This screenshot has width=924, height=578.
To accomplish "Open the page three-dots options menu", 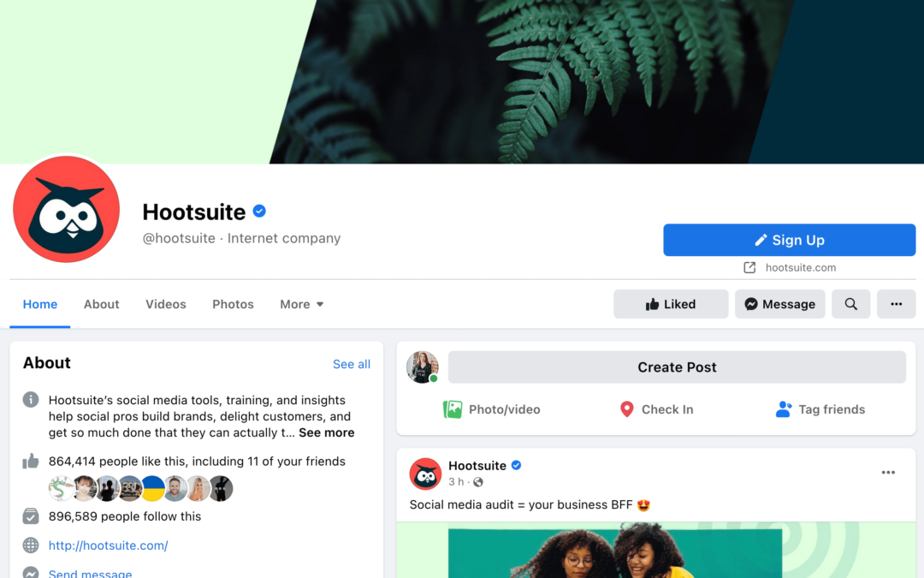I will tap(896, 304).
